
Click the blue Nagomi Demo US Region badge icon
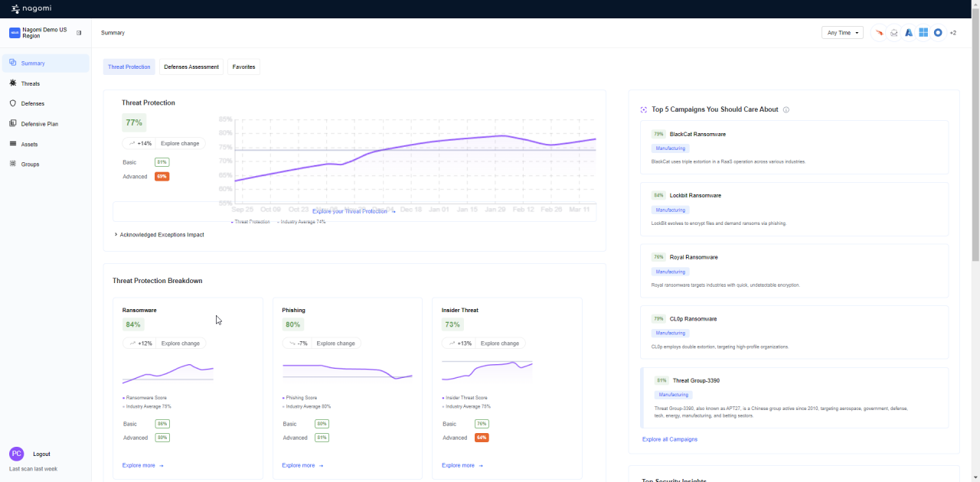point(15,33)
